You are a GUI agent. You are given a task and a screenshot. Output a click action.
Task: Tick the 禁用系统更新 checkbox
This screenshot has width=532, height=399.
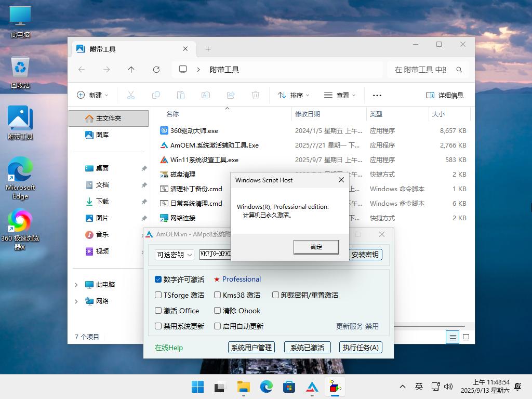[x=158, y=326]
